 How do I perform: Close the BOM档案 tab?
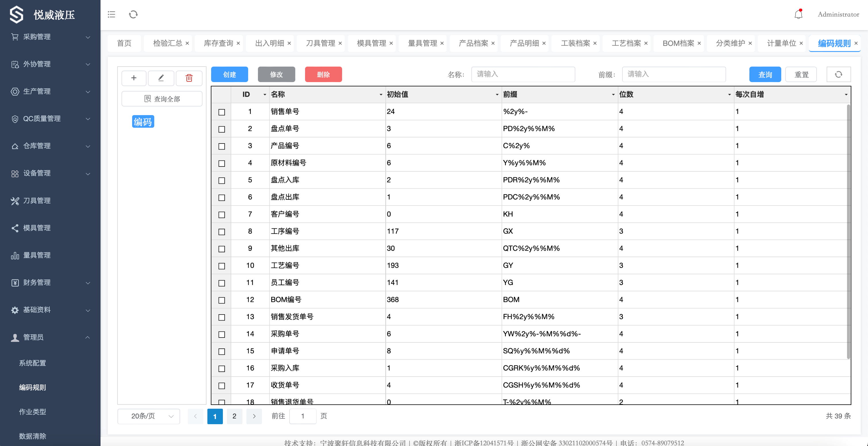tap(699, 43)
